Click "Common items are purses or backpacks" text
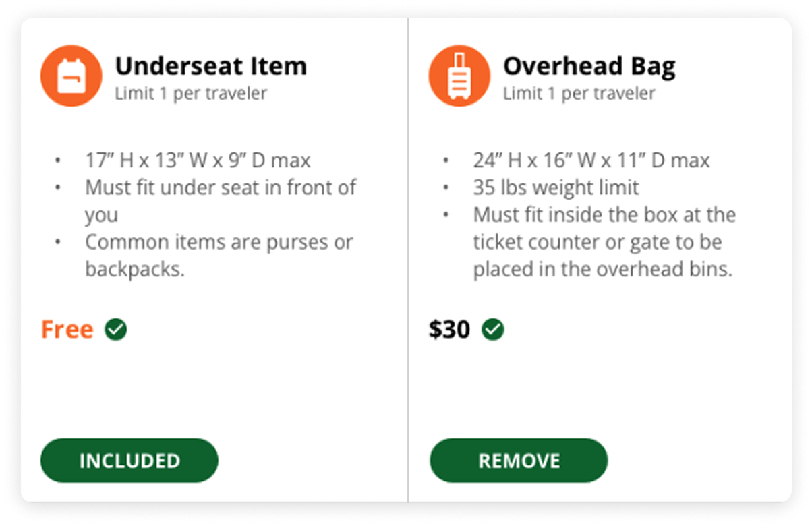The width and height of the screenshot is (812, 526). pos(219,242)
